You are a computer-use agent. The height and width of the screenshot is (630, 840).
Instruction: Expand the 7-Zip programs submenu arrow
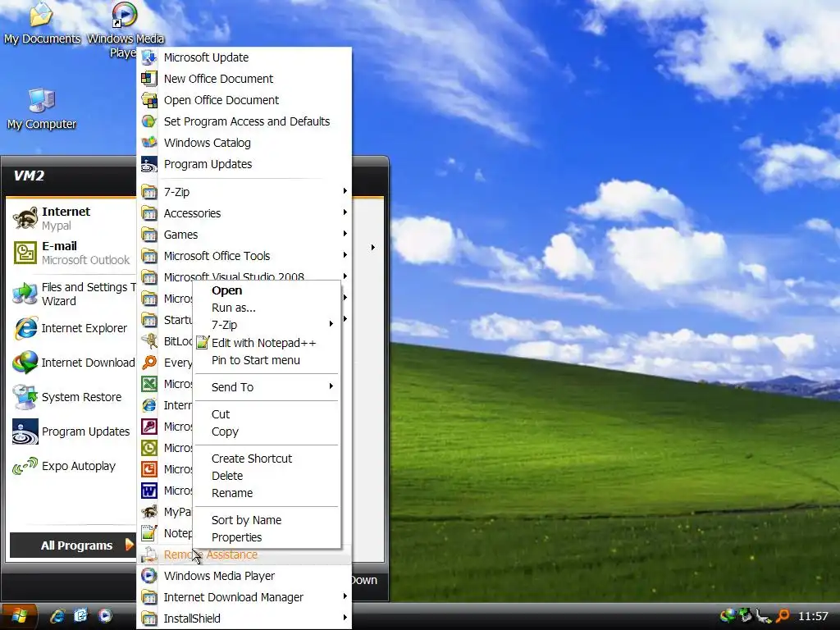[345, 190]
